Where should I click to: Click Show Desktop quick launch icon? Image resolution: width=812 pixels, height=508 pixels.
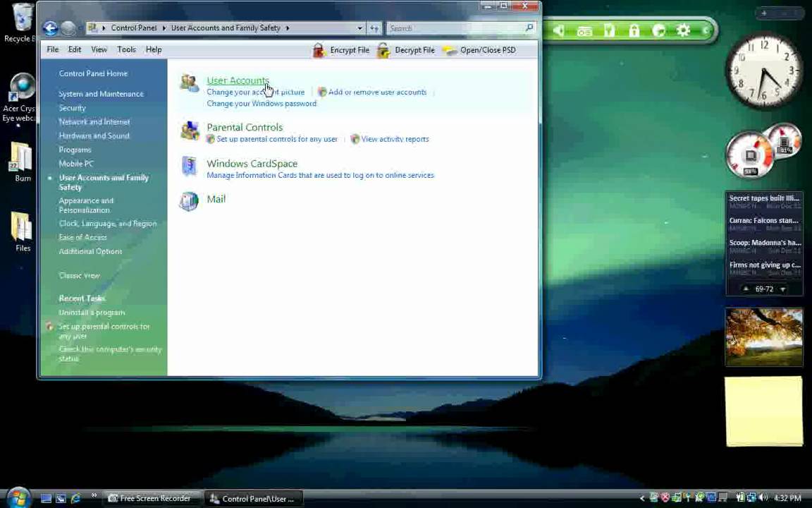46,498
